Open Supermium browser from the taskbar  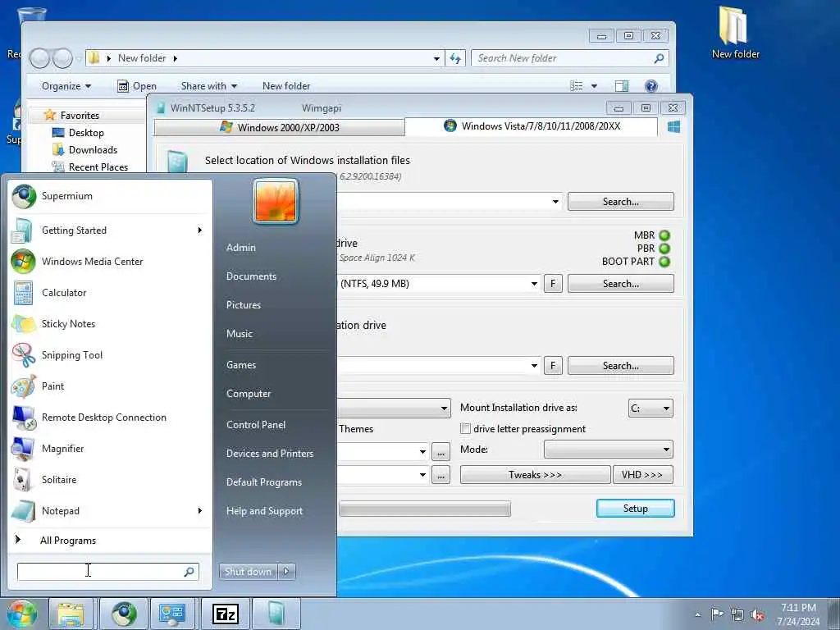coord(124,614)
